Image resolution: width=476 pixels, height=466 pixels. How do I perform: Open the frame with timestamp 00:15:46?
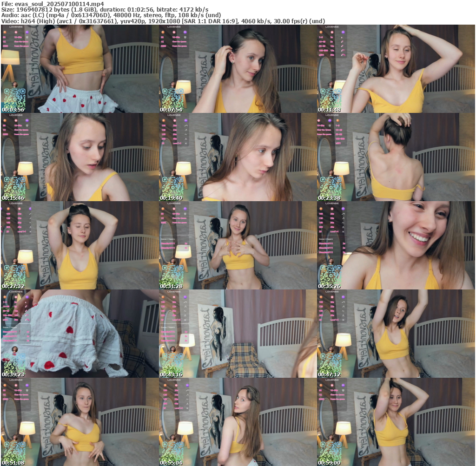tap(79, 157)
